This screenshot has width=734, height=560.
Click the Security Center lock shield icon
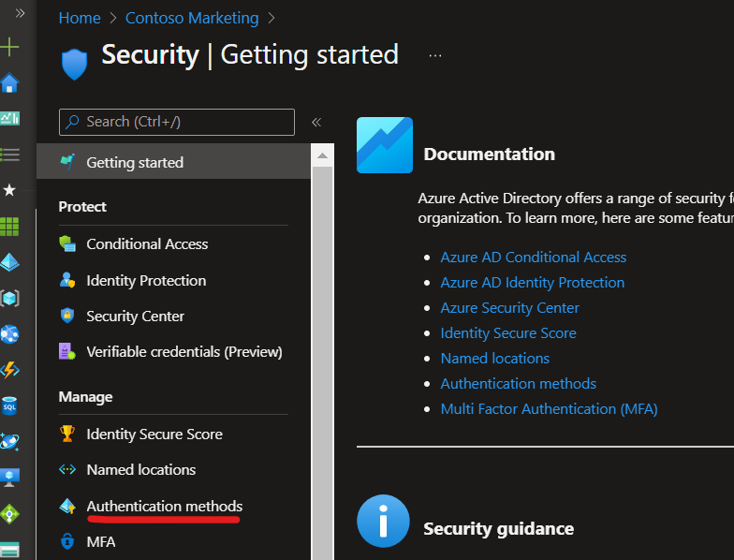(x=67, y=315)
